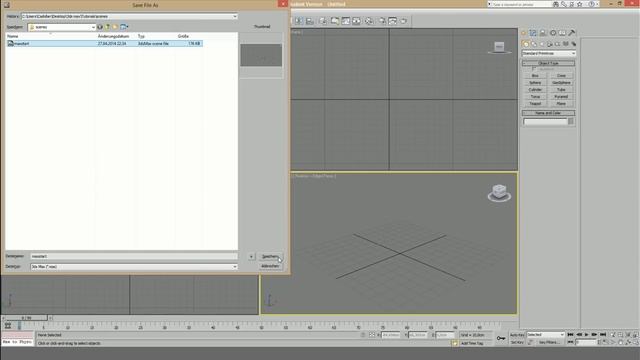
Task: Select the Helpers category icon
Action: 558,44
